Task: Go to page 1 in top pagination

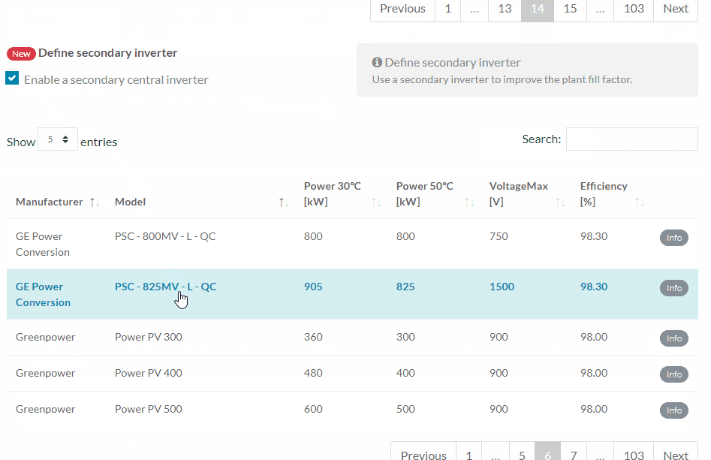Action: [448, 9]
